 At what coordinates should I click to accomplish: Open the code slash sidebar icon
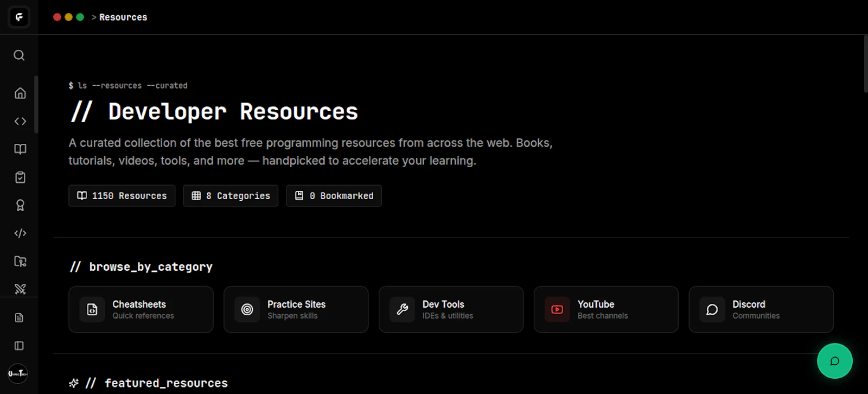[20, 233]
